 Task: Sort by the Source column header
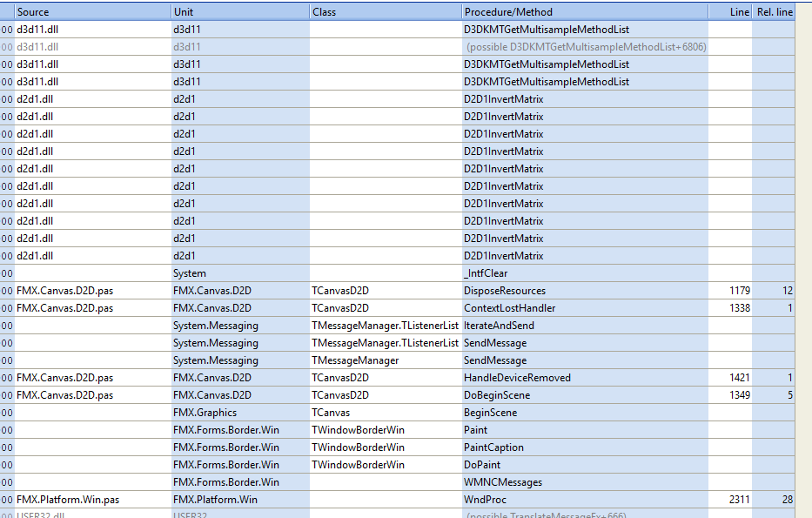point(92,12)
